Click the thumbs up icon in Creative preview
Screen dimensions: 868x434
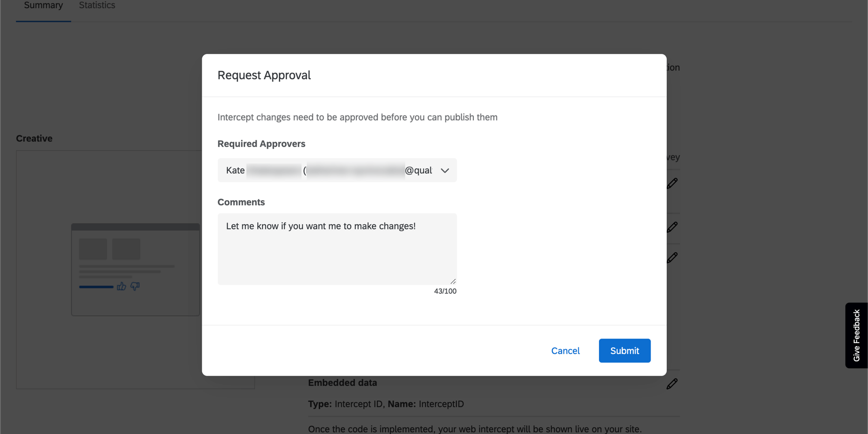pos(121,286)
